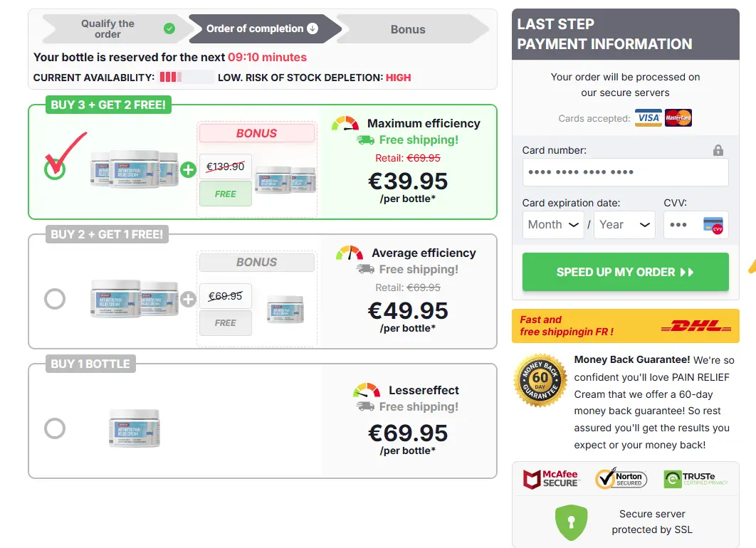Click the Bonus step tab
Viewport: 756px width, 548px height.
[x=407, y=29]
